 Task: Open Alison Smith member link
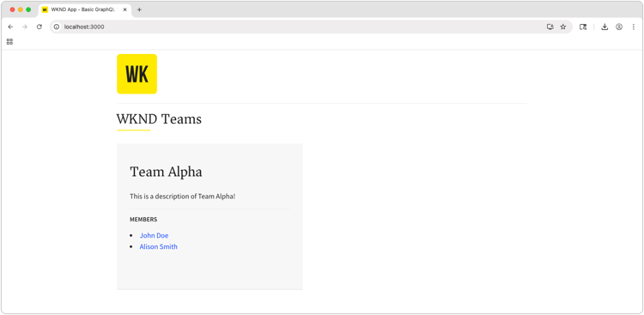pyautogui.click(x=159, y=247)
